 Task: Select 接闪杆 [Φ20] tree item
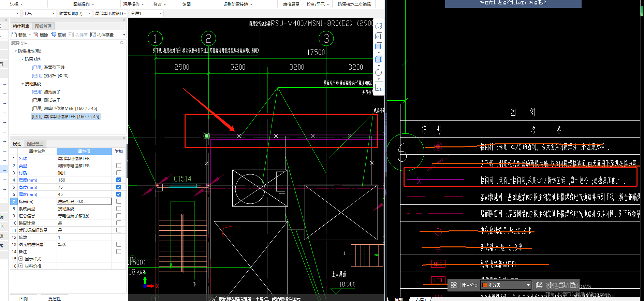50,76
